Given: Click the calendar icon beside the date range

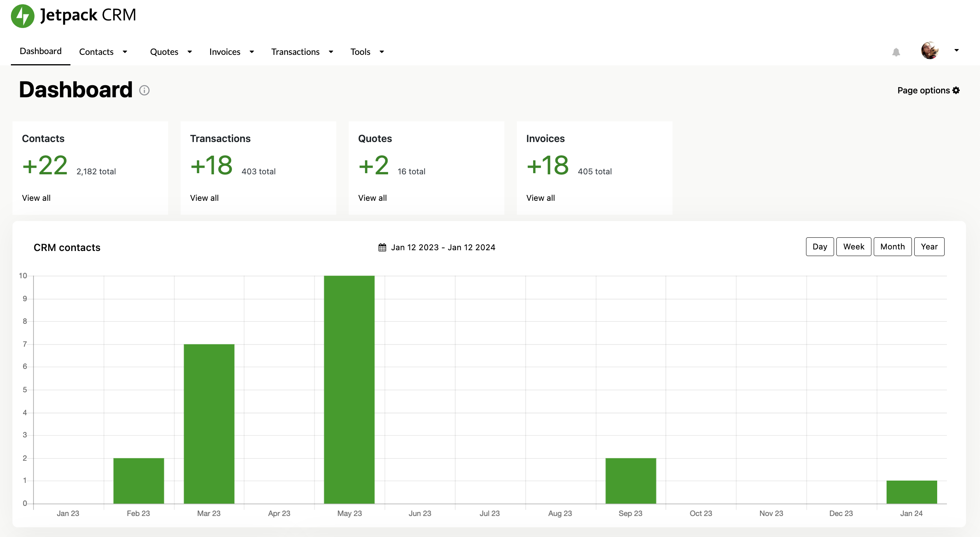Looking at the screenshot, I should 382,247.
